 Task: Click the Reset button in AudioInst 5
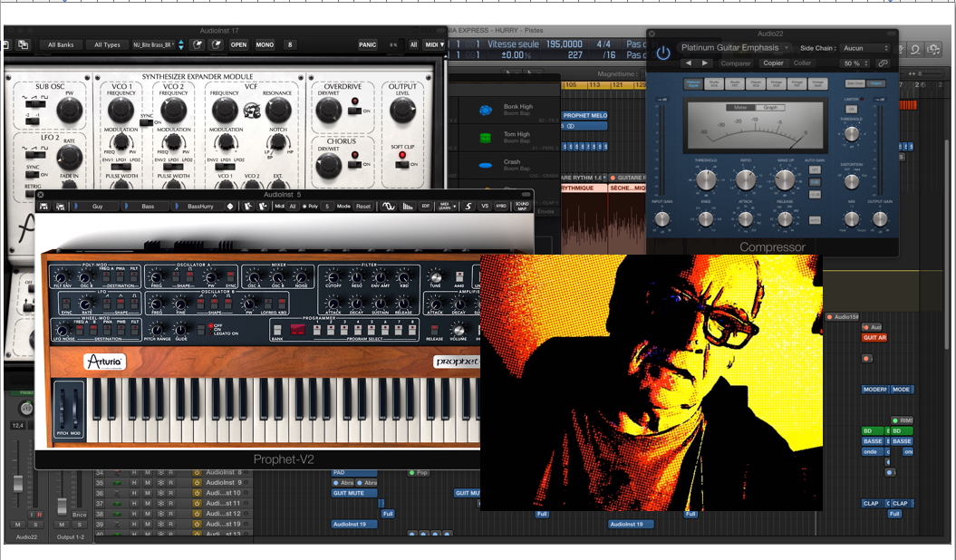pyautogui.click(x=363, y=207)
